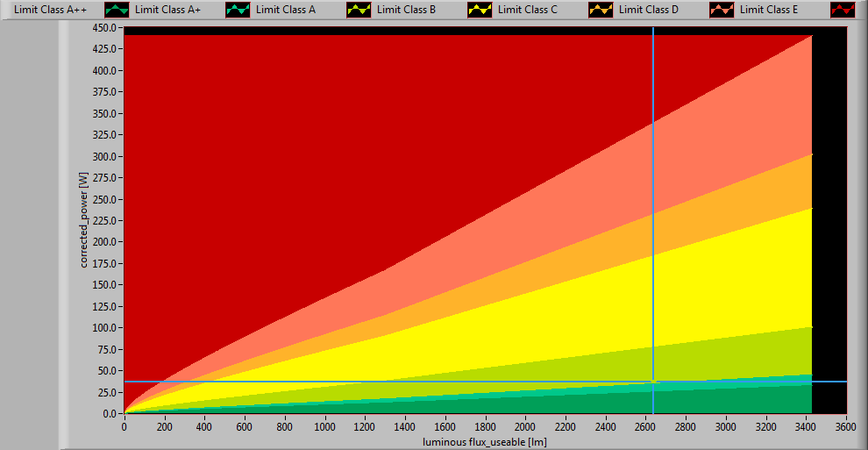Select the Limit Class E legend label
The width and height of the screenshot is (868, 450).
point(770,10)
